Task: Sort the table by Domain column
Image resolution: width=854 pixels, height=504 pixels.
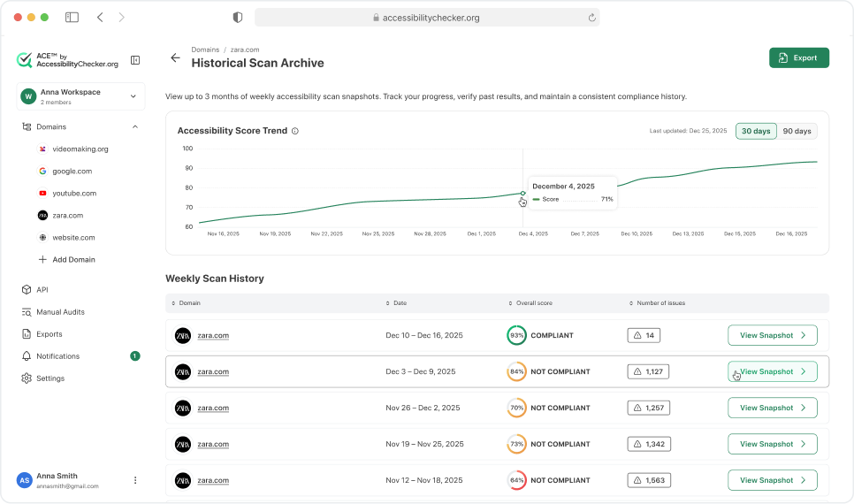Action: [x=186, y=303]
